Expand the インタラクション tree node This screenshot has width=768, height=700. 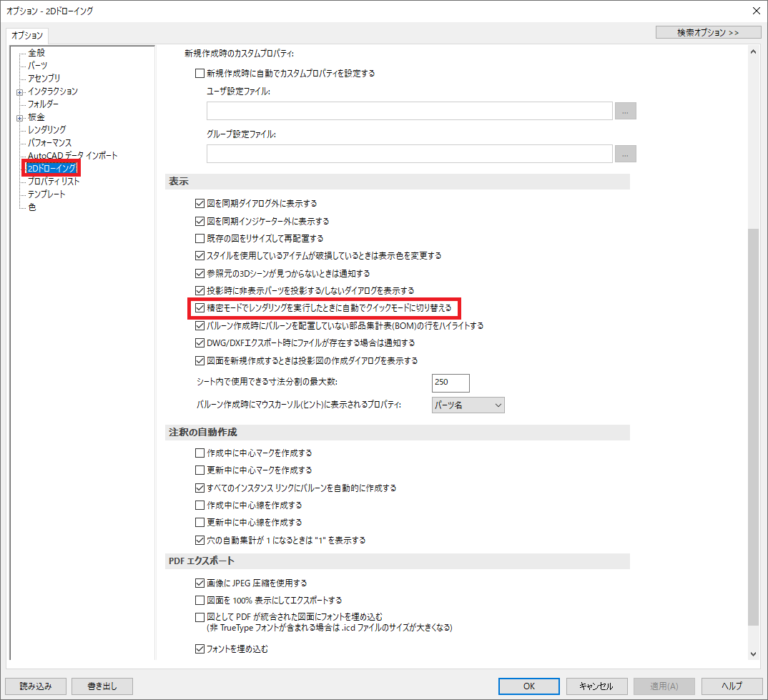pos(21,91)
